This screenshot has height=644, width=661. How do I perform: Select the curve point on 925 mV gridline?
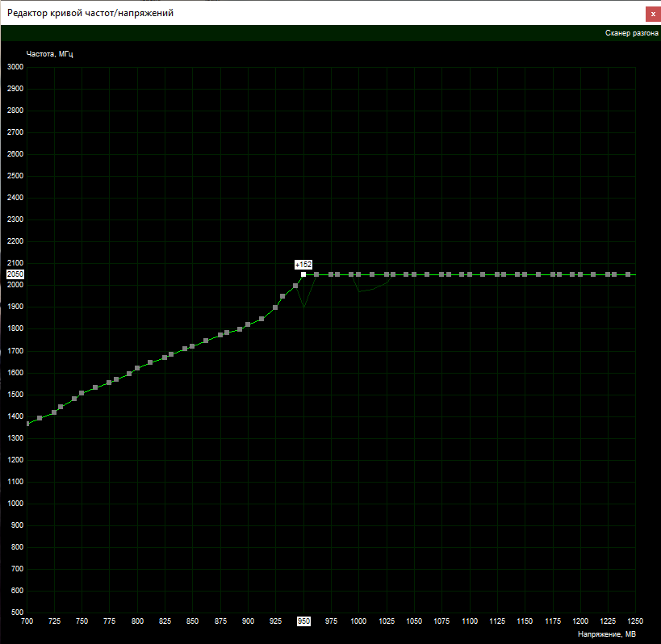[x=275, y=307]
